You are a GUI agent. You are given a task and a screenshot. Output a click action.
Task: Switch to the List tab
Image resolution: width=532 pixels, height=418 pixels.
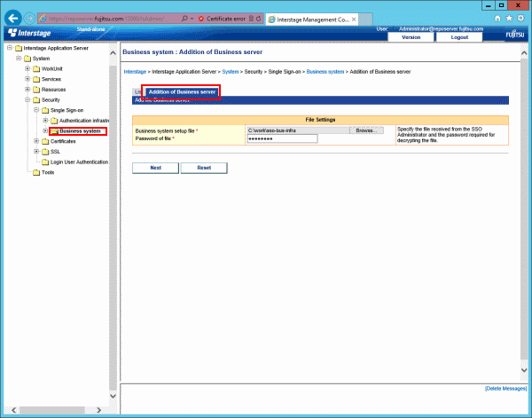coord(137,92)
